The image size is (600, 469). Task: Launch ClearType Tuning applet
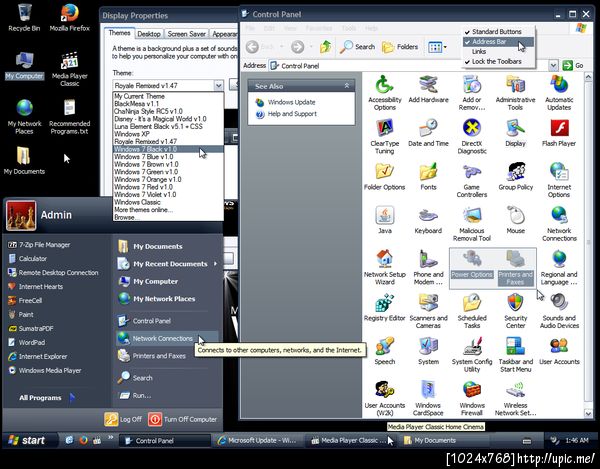[x=385, y=137]
